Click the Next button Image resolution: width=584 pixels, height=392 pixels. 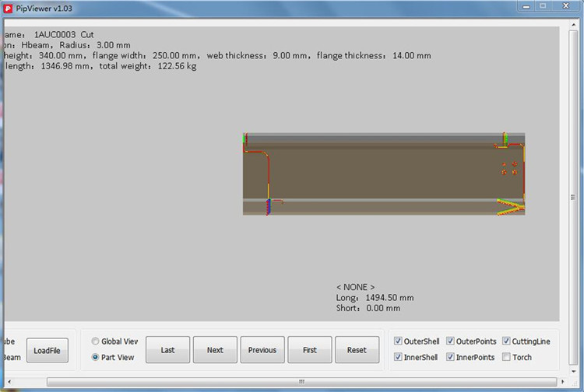click(215, 350)
